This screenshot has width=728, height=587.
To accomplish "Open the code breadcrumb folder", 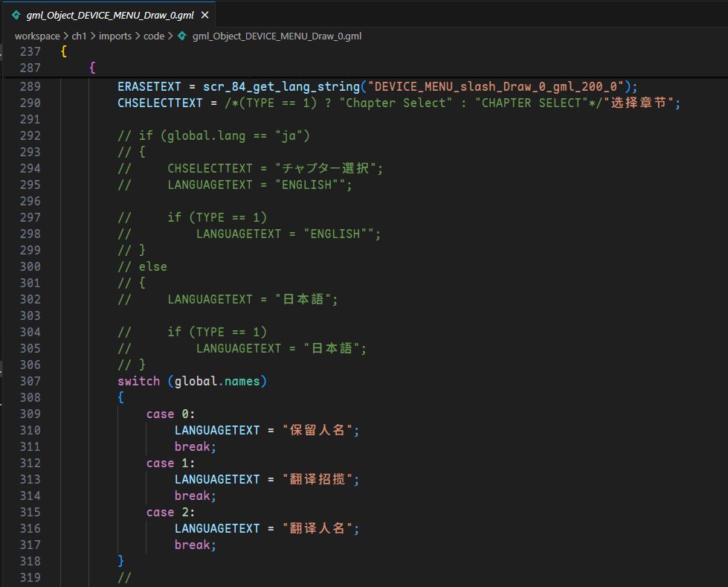I will pyautogui.click(x=154, y=36).
